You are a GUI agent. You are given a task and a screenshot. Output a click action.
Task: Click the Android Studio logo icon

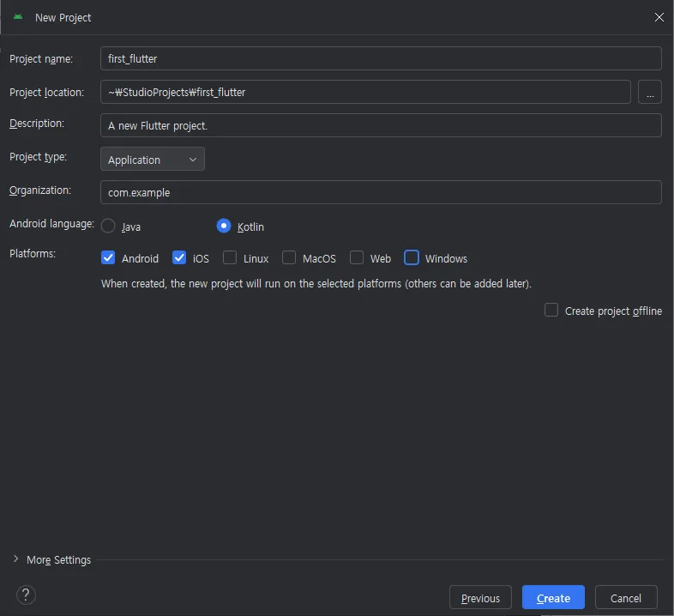[x=18, y=17]
